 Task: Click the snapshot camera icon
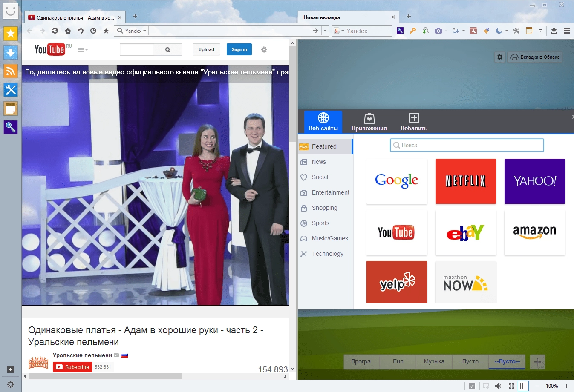tap(438, 31)
